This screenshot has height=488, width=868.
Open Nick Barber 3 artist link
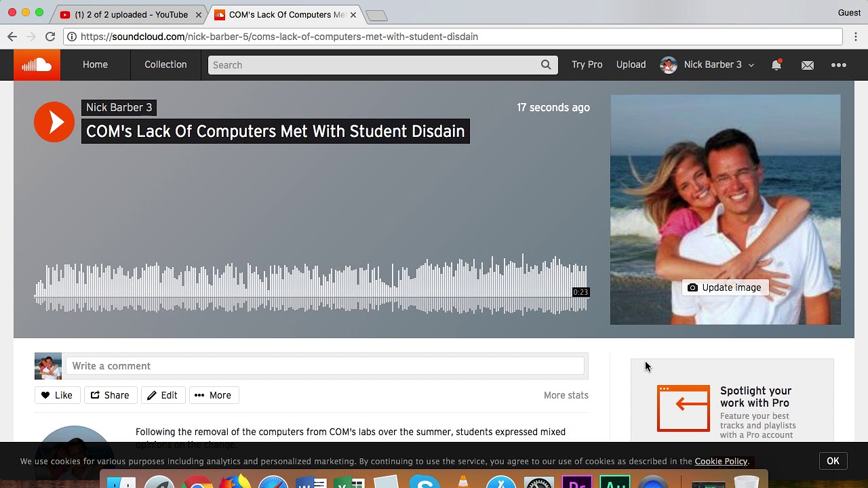click(x=119, y=108)
